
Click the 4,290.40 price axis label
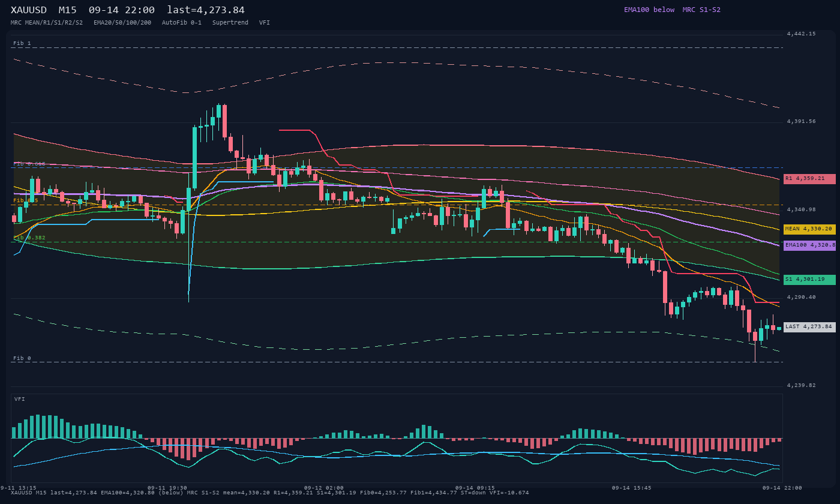tap(802, 297)
